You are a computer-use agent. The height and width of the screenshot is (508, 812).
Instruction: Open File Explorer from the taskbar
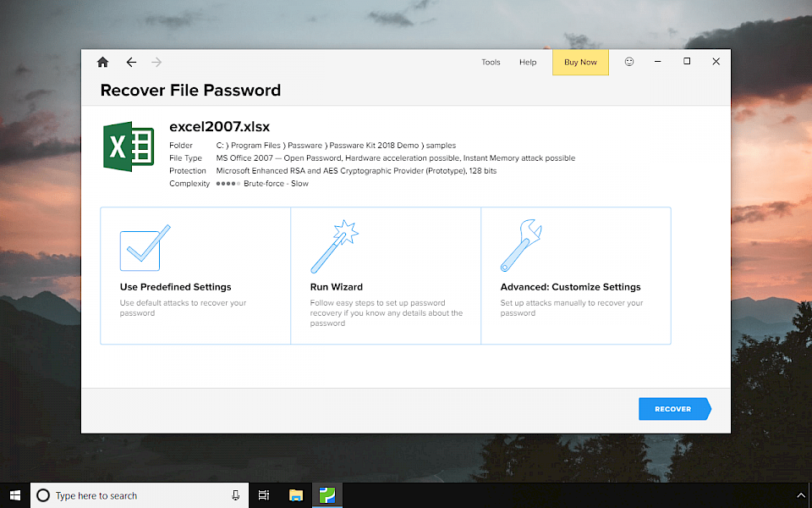(x=296, y=495)
